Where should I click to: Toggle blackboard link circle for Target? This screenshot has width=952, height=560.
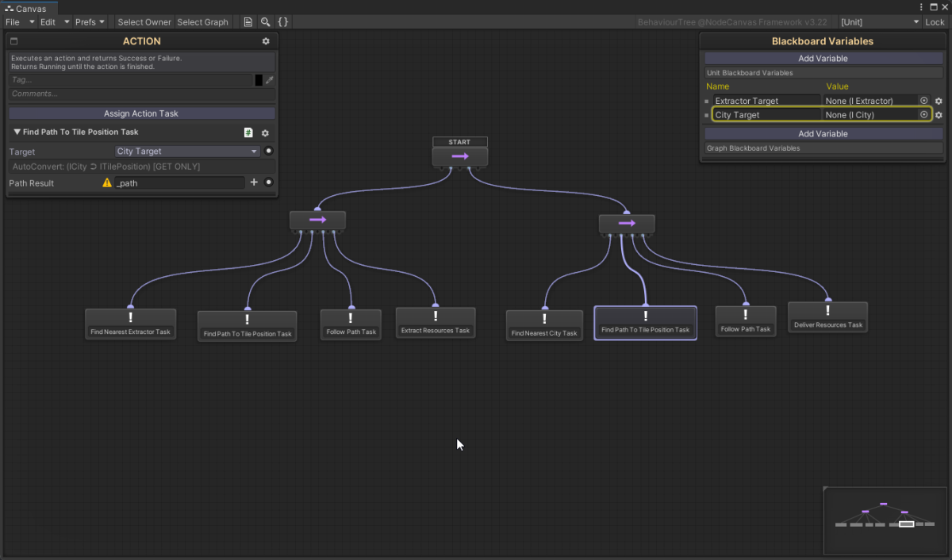point(268,151)
